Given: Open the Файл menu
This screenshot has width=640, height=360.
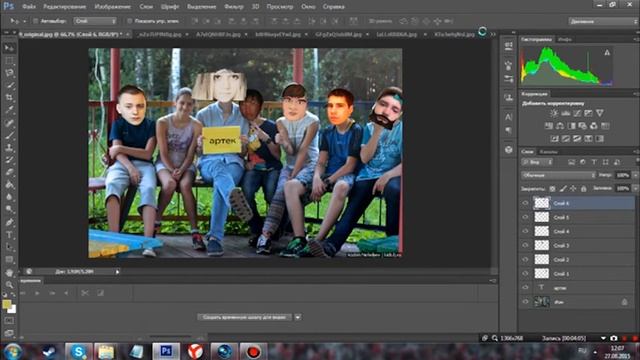Looking at the screenshot, I should tap(29, 7).
